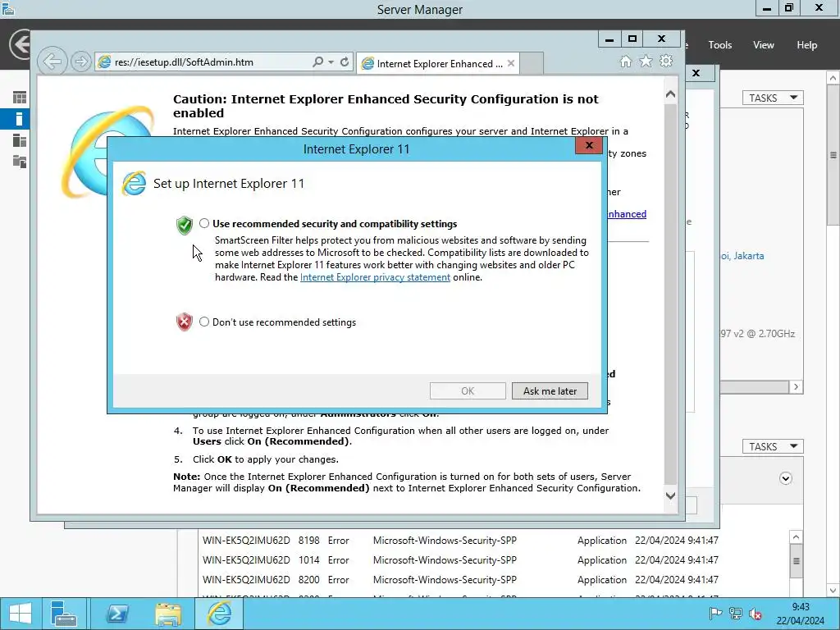Switch to Internet Explorer Enhanced tab

[433, 64]
